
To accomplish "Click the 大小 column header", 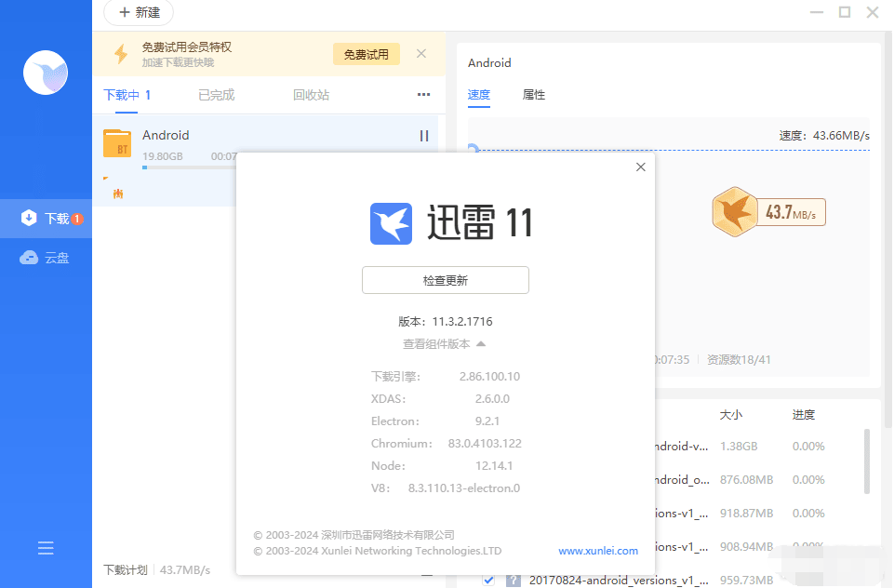I will pyautogui.click(x=731, y=415).
